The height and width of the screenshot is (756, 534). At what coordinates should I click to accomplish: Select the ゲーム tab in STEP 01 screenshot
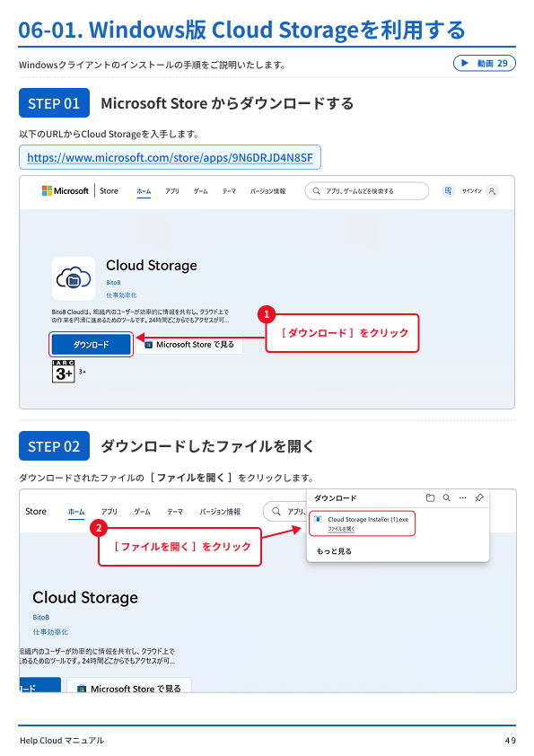click(x=200, y=191)
